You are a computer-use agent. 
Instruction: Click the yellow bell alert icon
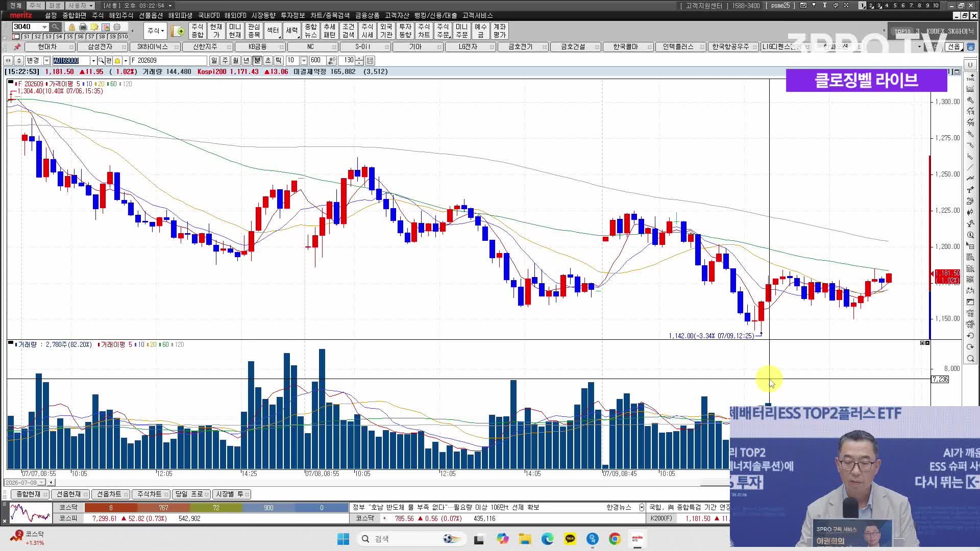click(x=117, y=61)
